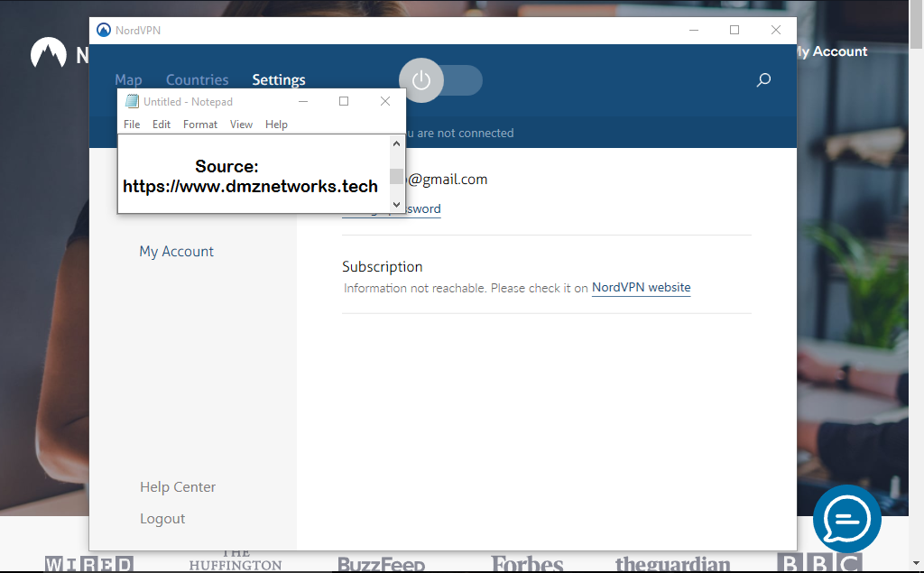Toggle the NordVPN power connect switch

coord(440,80)
